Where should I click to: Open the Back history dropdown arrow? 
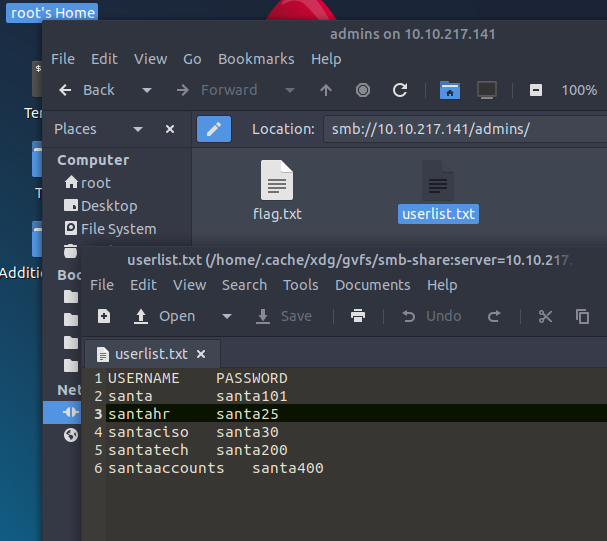pyautogui.click(x=147, y=90)
